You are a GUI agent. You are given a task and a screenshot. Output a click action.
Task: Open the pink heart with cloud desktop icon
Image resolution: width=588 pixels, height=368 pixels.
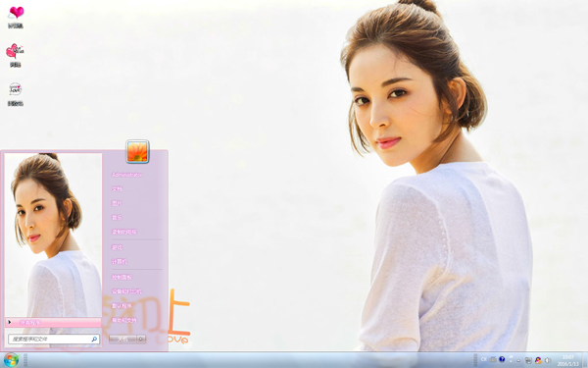click(16, 14)
